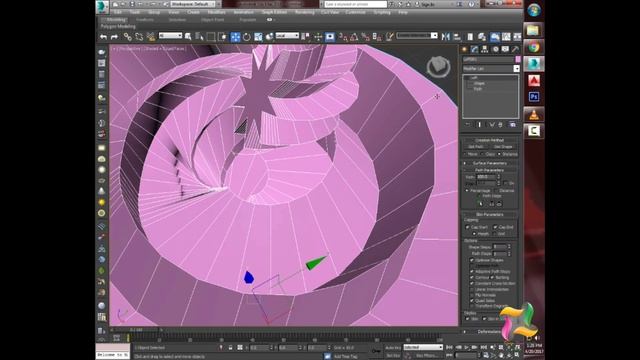This screenshot has height=360, width=640.
Task: Click the Get Path button
Action: [476, 147]
